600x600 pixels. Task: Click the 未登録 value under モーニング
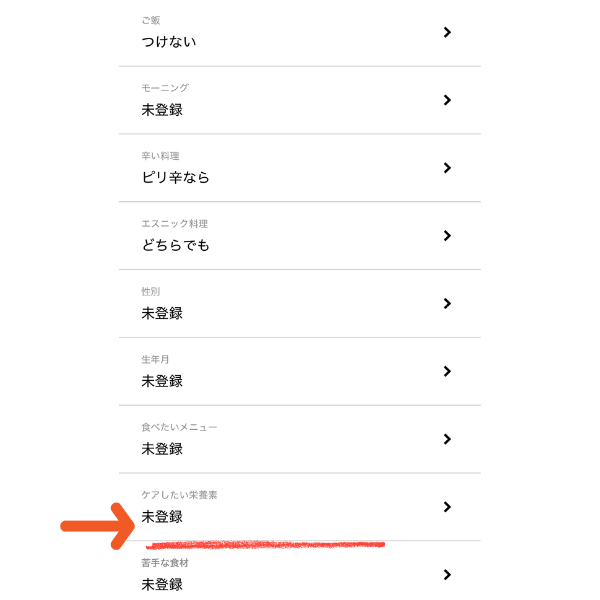point(162,110)
